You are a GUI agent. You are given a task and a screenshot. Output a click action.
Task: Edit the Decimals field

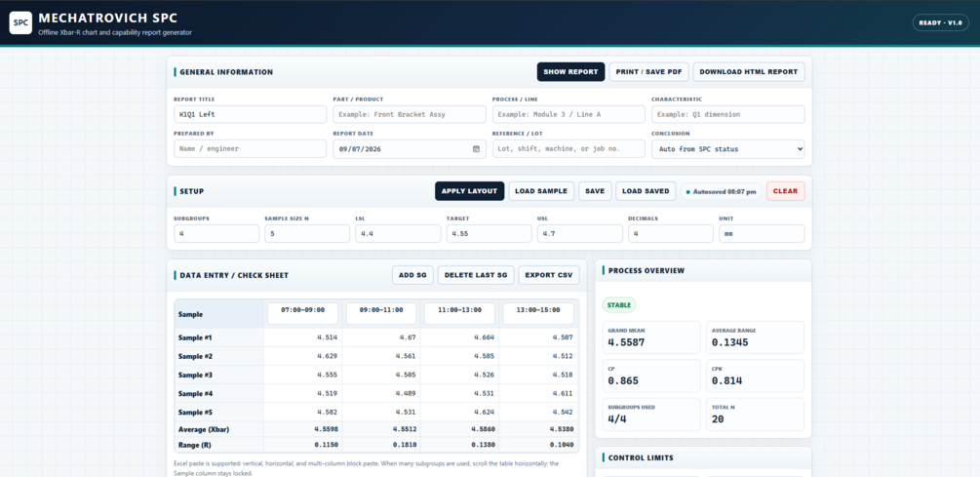pyautogui.click(x=671, y=234)
